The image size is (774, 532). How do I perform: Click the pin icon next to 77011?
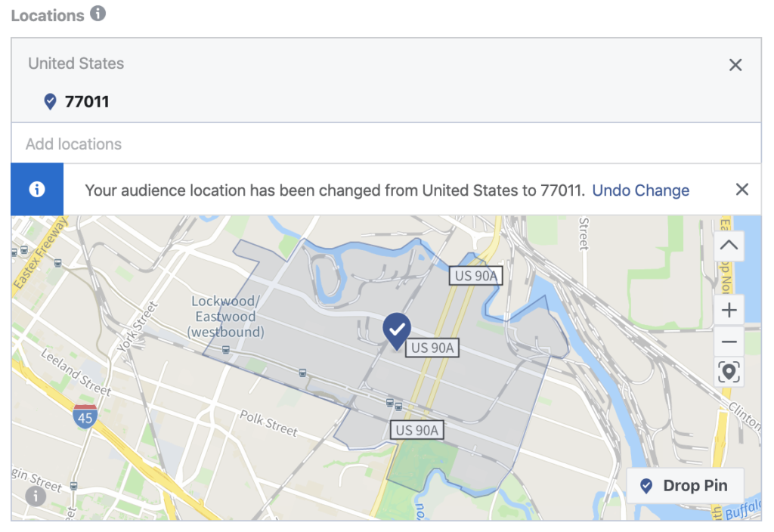coord(50,101)
